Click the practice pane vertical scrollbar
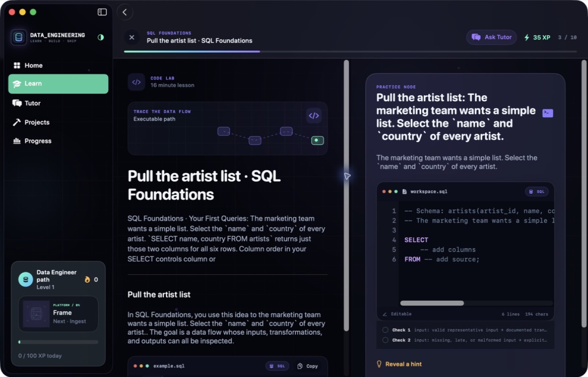 584,194
